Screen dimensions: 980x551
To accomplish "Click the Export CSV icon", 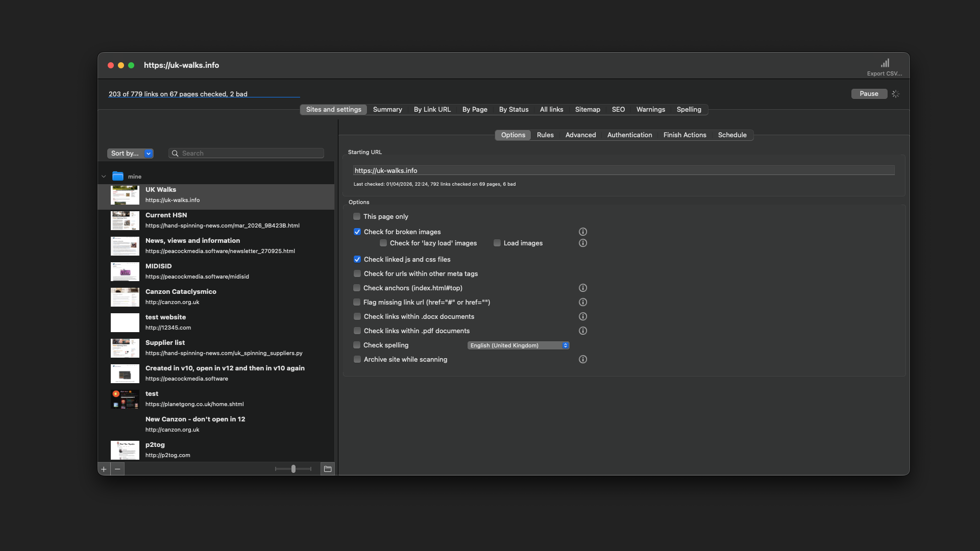I will [885, 63].
